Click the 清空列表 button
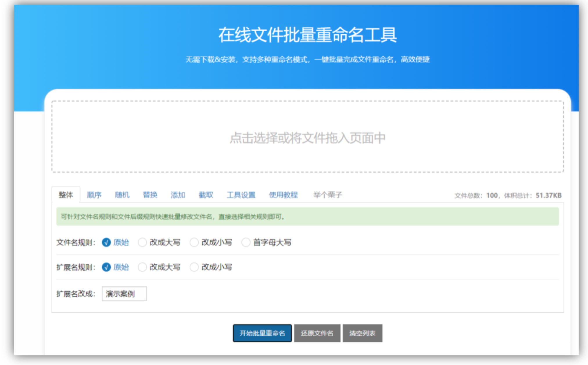This screenshot has width=588, height=365. coord(362,333)
